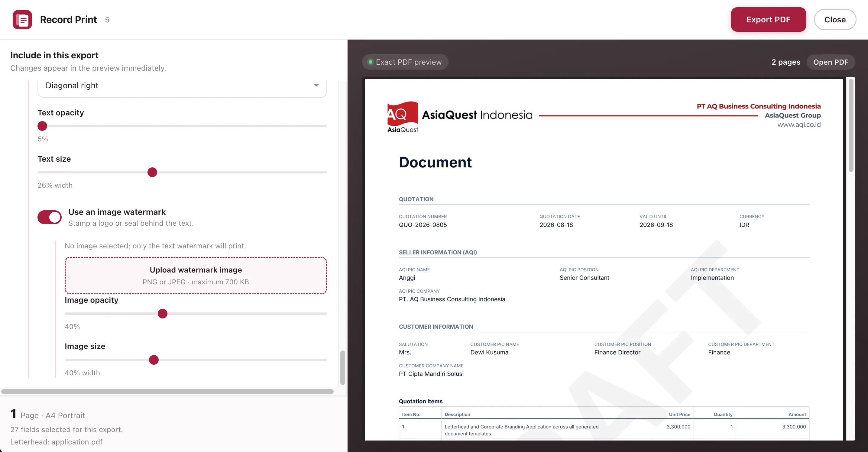Click the Record Print app logo icon
868x452 pixels.
pos(22,20)
